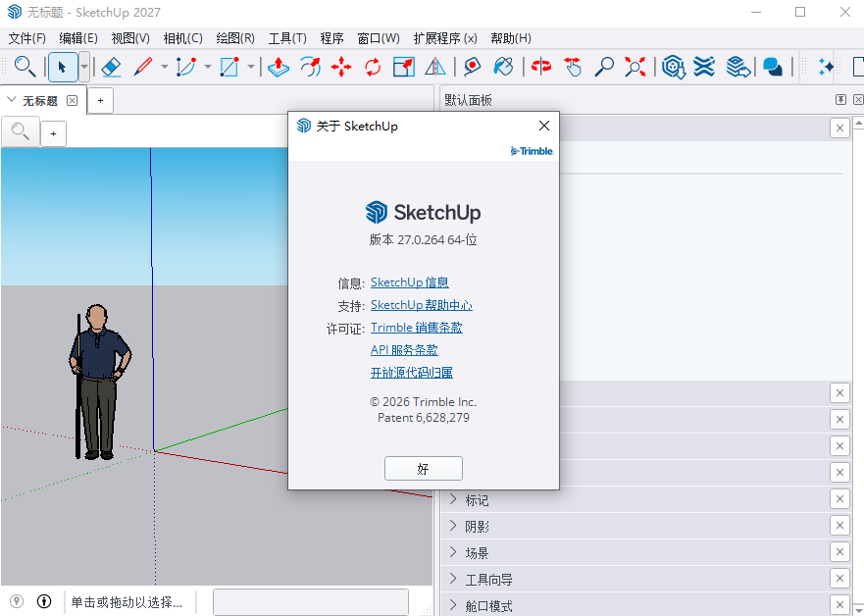Open the API 服务条款 link

coord(404,350)
